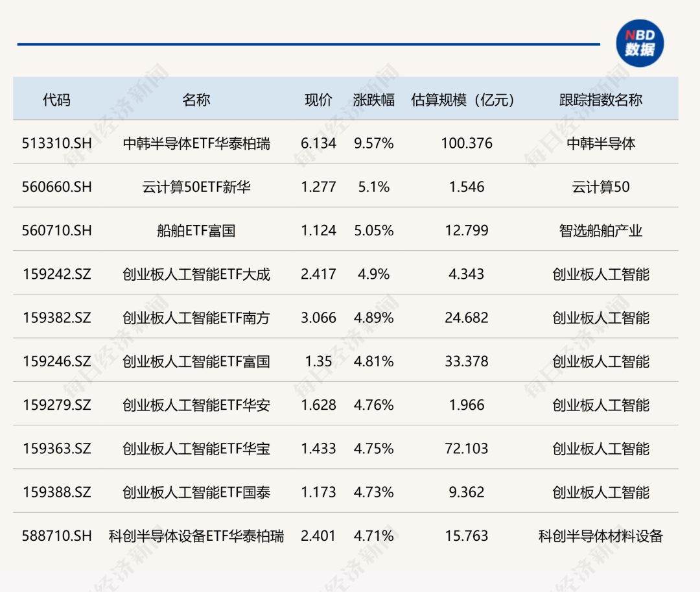Select price value 2.417

point(318,274)
